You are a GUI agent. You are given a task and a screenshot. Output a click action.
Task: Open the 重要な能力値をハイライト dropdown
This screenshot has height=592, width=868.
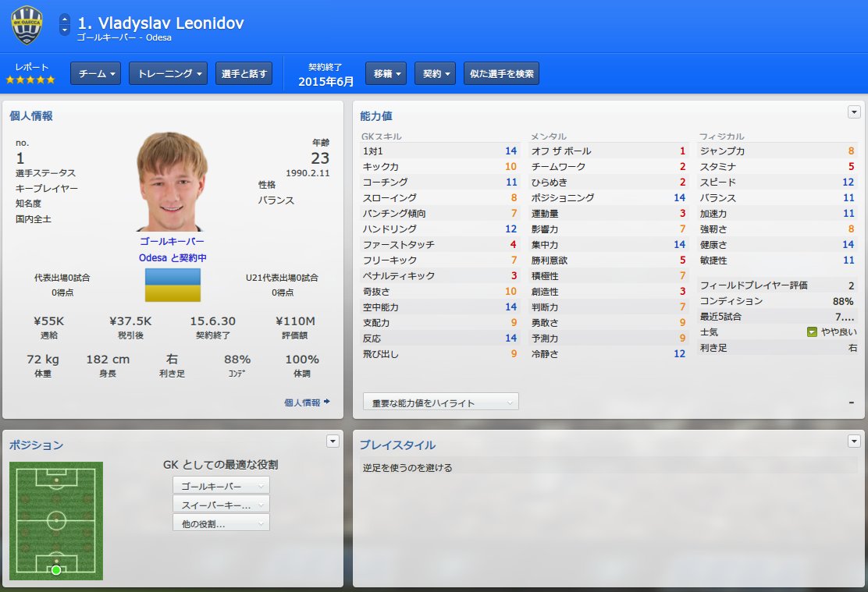pos(441,402)
